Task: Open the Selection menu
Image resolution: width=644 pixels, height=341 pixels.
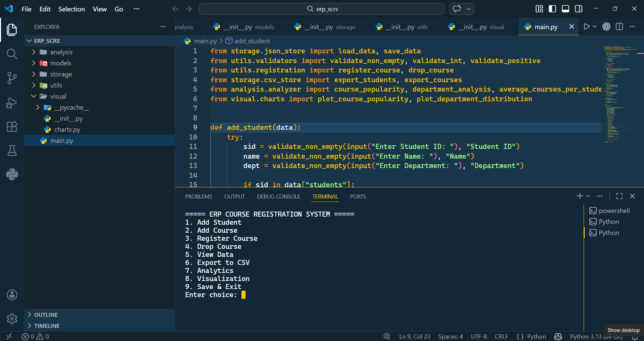Action: click(71, 9)
